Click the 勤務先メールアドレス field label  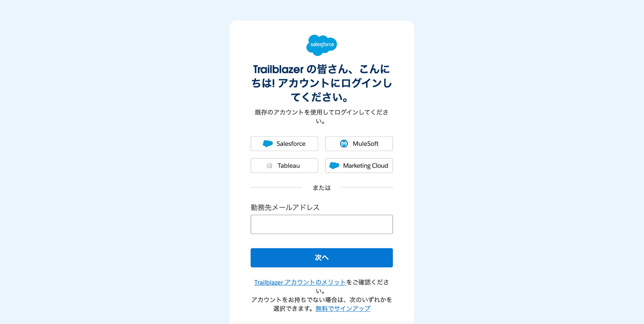(x=285, y=207)
